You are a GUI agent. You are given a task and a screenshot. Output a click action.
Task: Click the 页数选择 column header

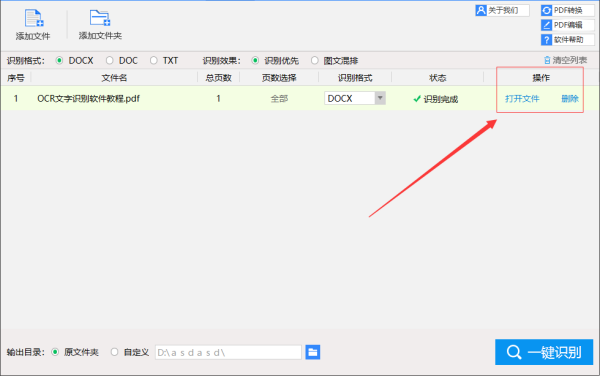(279, 78)
